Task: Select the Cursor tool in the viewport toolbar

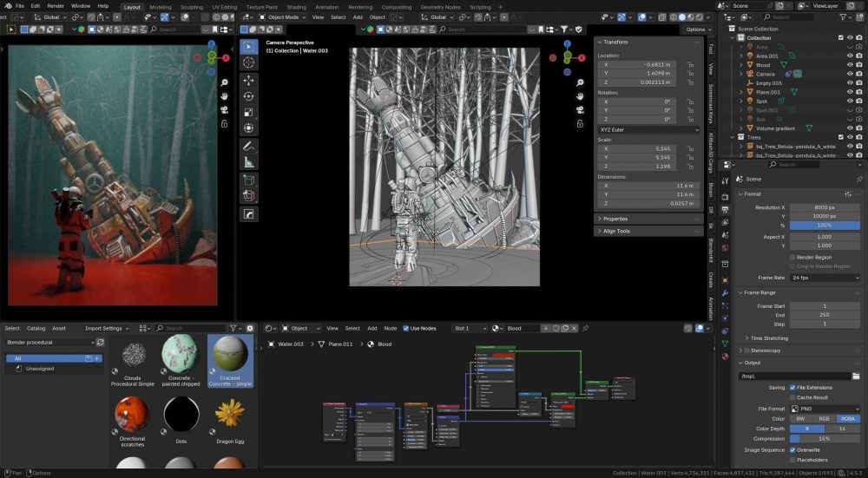Action: click(x=248, y=62)
